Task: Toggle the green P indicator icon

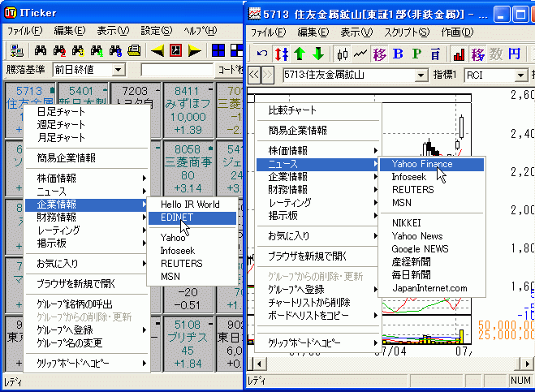Action: 416,54
